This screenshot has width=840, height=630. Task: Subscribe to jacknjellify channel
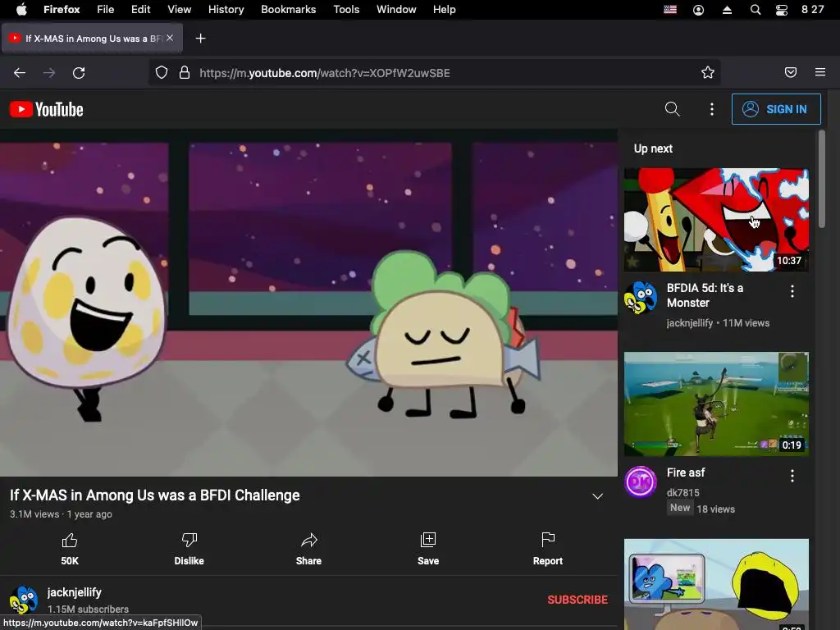point(577,600)
